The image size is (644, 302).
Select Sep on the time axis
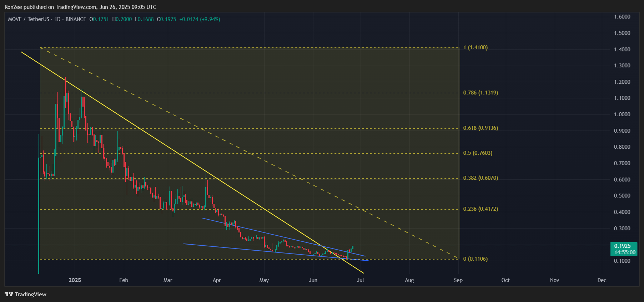pyautogui.click(x=458, y=280)
